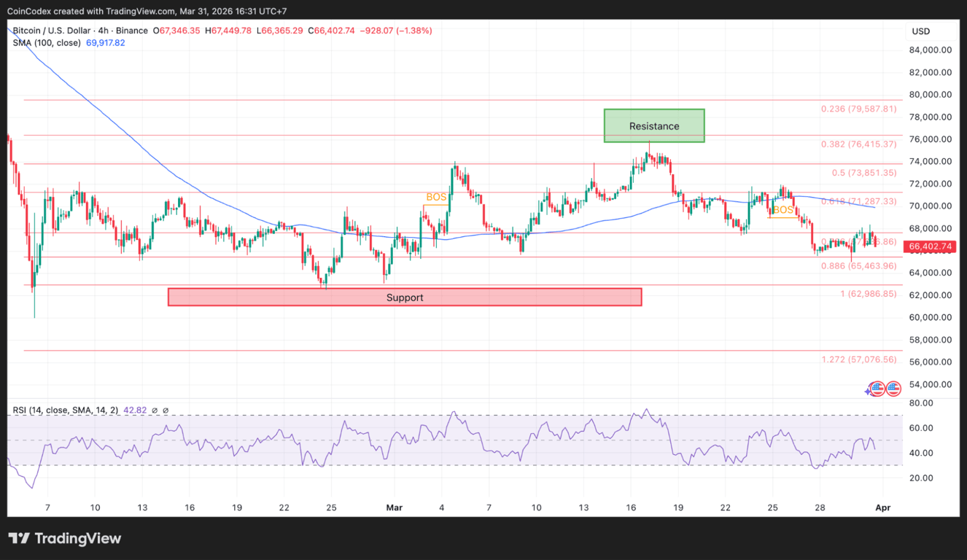
Task: Hide the RSI smoothing line with second ø toggle
Action: 165,410
